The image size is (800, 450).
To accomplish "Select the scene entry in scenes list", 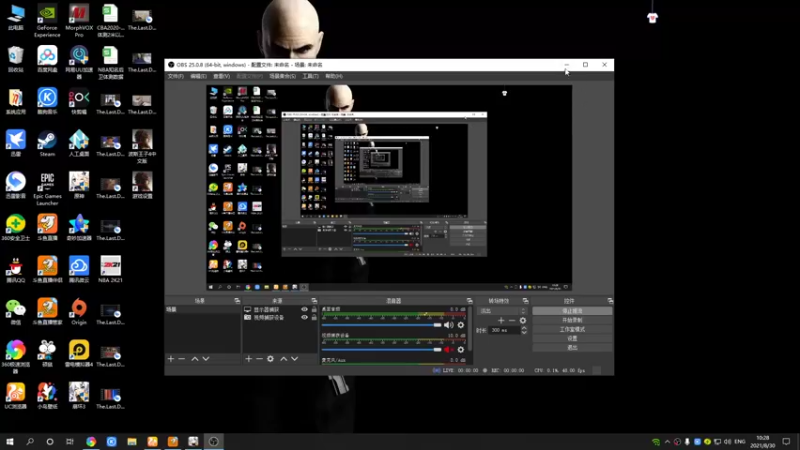I will [x=203, y=309].
